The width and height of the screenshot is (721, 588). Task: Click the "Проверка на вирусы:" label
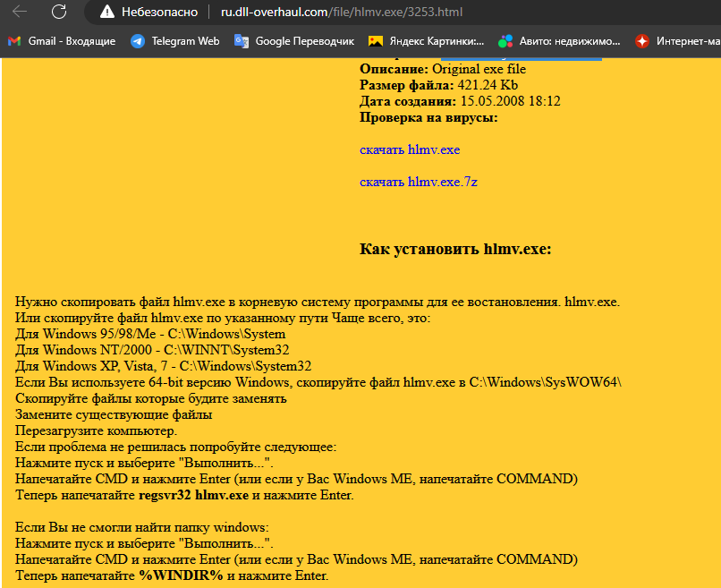[x=428, y=117]
